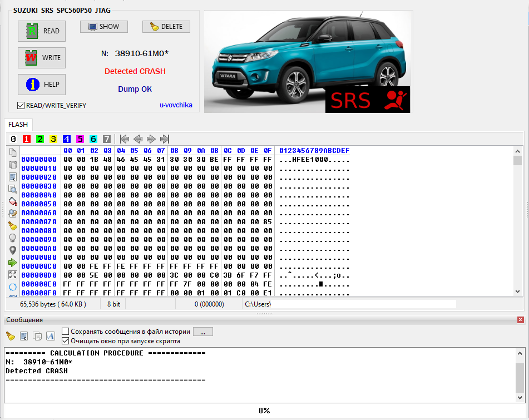Click the light bulb icon
The width and height of the screenshot is (529, 420).
[x=13, y=238]
